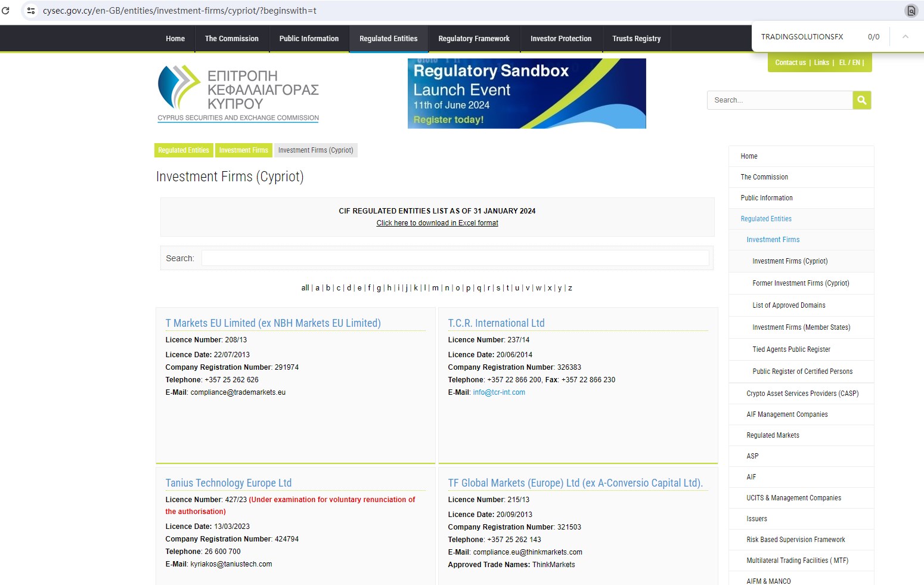Click the Investment Firms breadcrumb

click(243, 150)
